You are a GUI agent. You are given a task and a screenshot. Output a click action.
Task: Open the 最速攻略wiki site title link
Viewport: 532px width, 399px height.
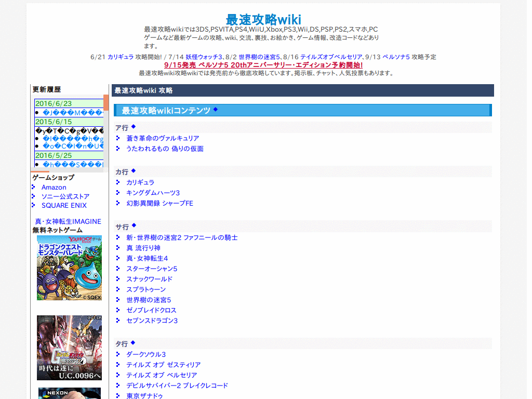[x=263, y=20]
